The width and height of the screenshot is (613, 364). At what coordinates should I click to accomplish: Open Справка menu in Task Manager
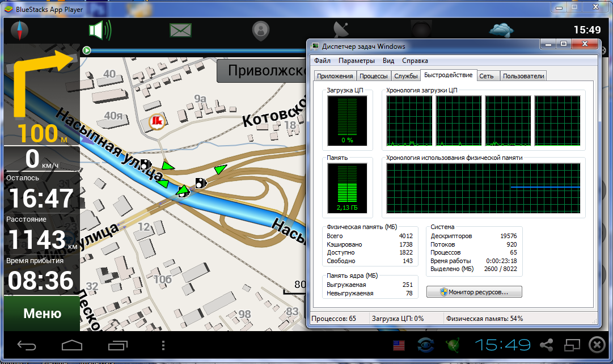point(415,61)
